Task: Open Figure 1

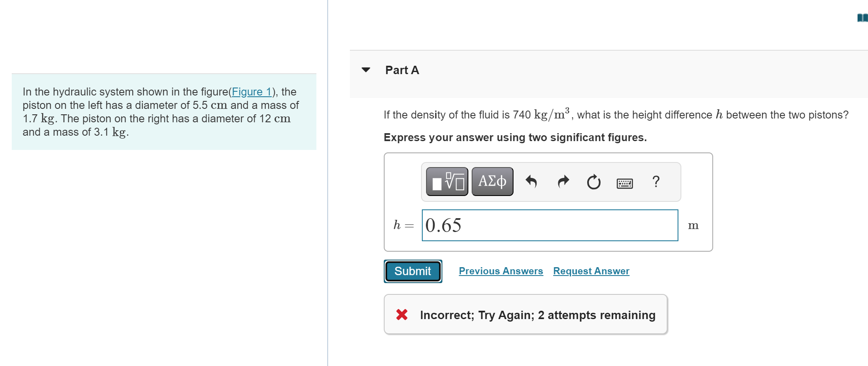Action: point(252,92)
